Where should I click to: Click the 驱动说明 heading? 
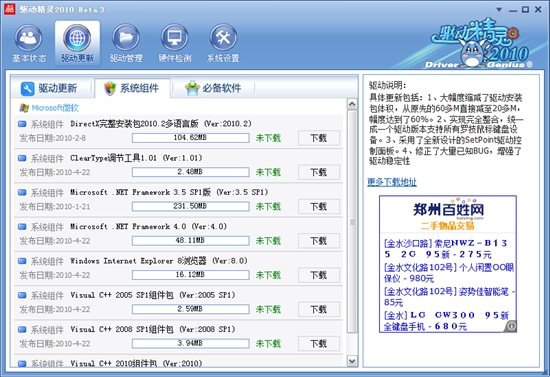(387, 85)
